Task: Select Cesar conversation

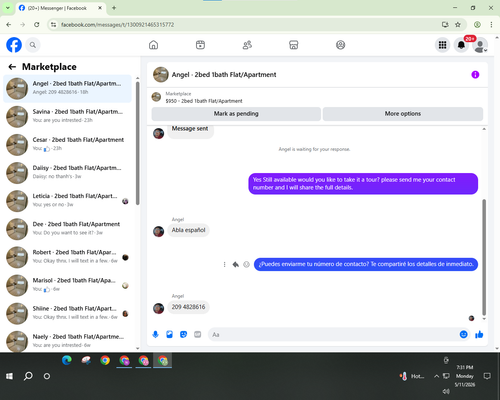Action: click(67, 145)
